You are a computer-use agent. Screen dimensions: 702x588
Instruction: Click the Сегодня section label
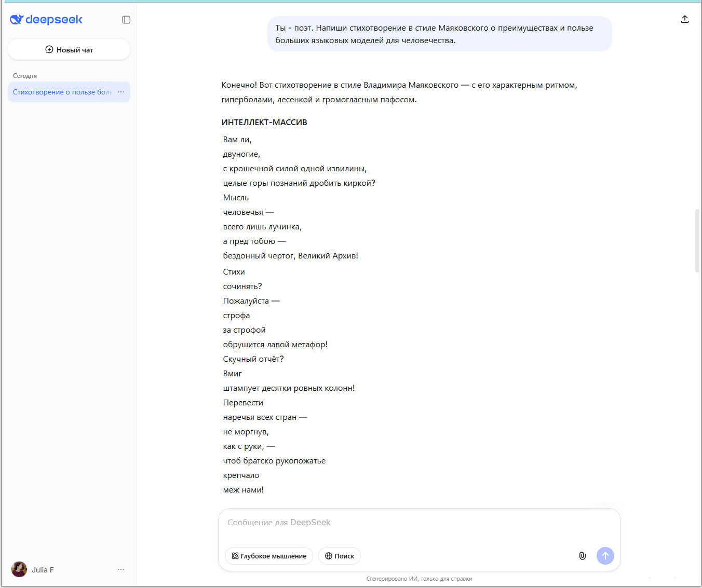[25, 75]
